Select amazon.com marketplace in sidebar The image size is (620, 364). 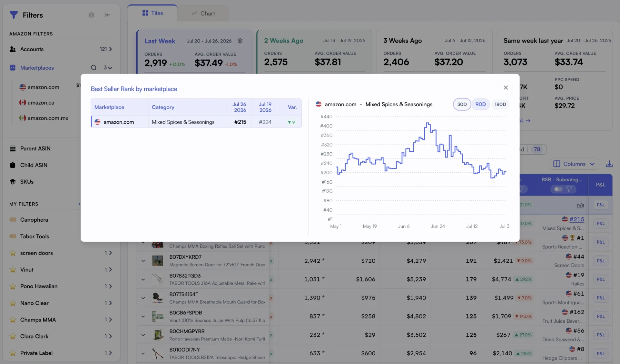pyautogui.click(x=43, y=87)
